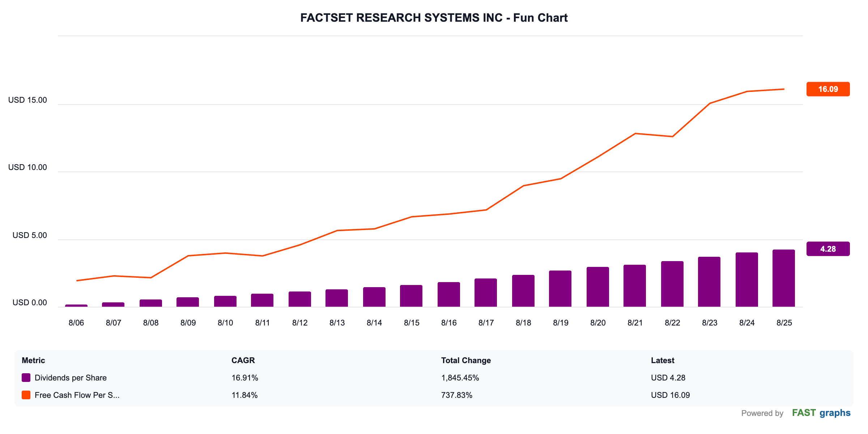Select the USD 16.09 latest value
Screen dimensions: 868x434
click(670, 395)
